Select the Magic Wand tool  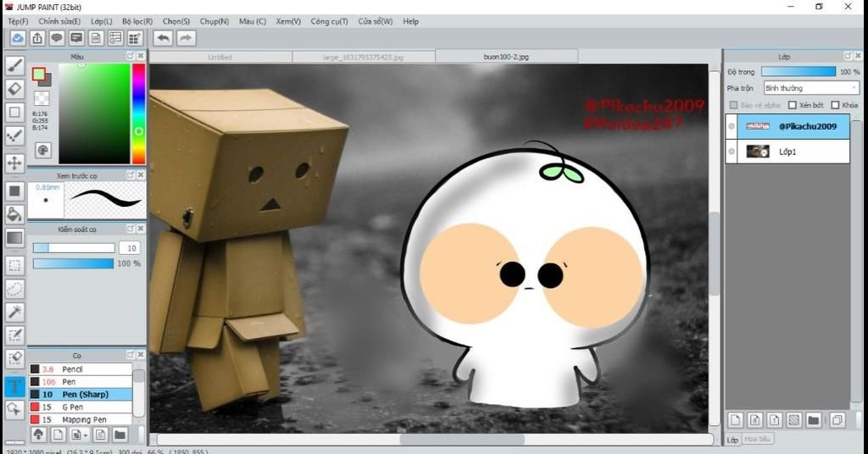click(x=14, y=312)
